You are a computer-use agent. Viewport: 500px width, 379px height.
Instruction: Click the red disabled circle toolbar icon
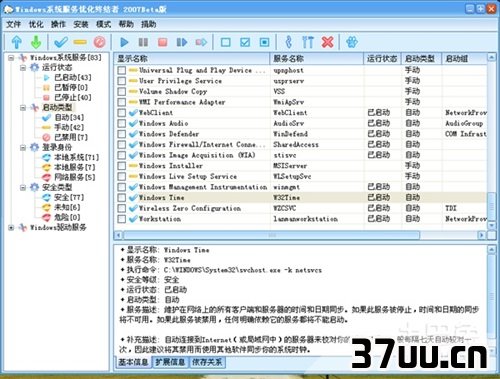pos(99,42)
